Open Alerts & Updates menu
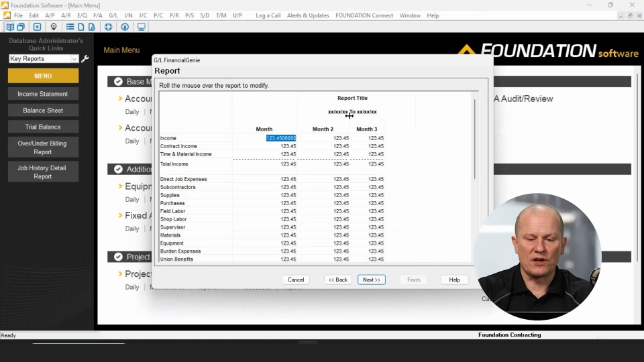Screen dimensions: 644x362 [x=308, y=15]
